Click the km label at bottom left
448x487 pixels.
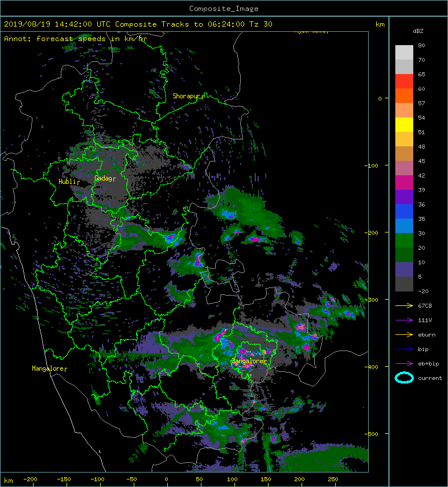[x=9, y=481]
